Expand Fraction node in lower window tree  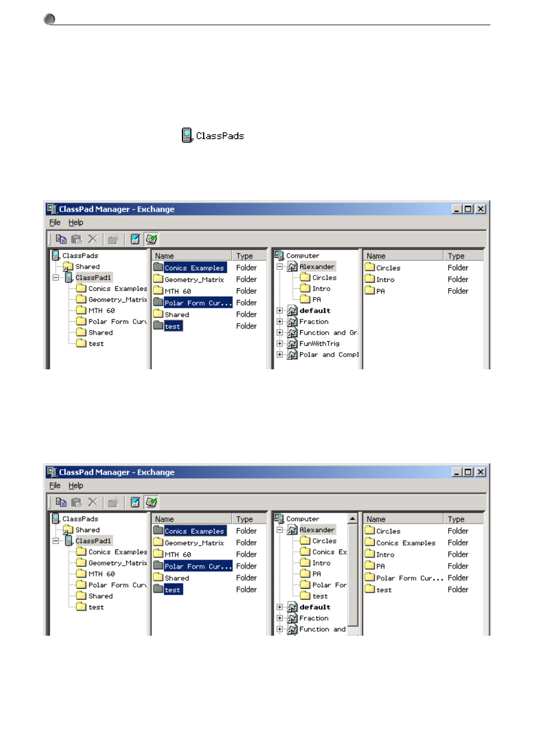[280, 618]
